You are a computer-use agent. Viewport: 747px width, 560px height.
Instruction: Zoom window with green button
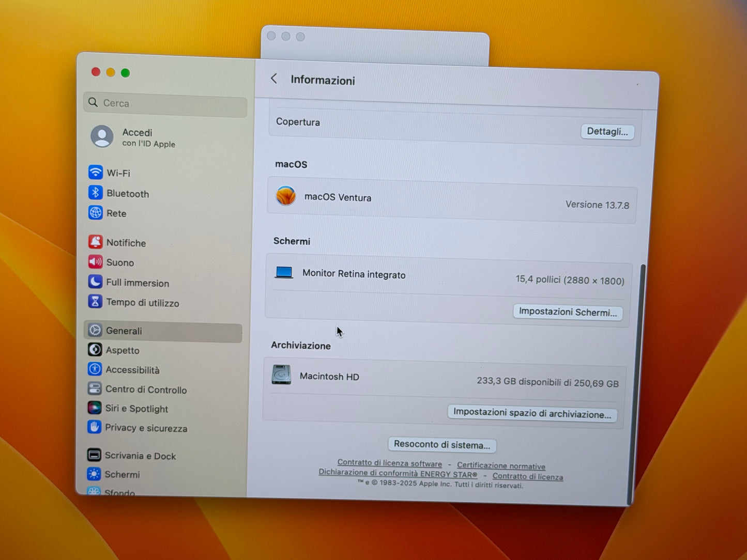click(x=125, y=73)
